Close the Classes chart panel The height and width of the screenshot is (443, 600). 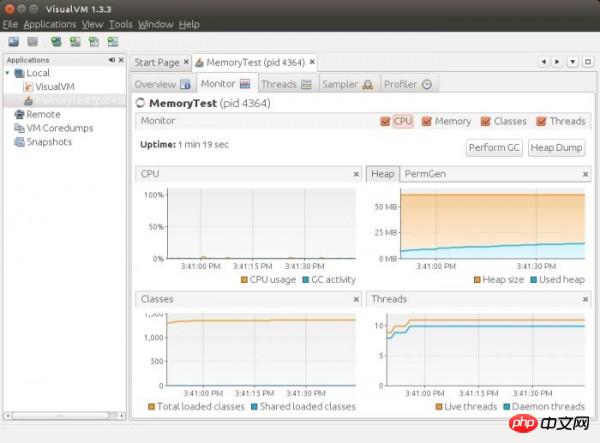point(356,299)
